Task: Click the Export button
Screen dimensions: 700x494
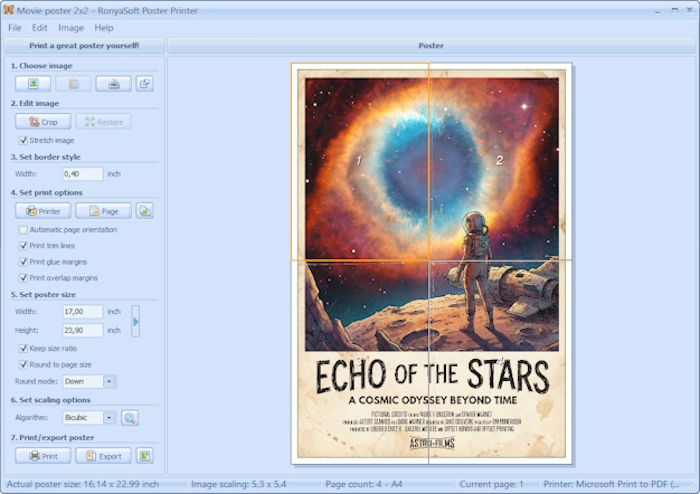Action: click(104, 456)
